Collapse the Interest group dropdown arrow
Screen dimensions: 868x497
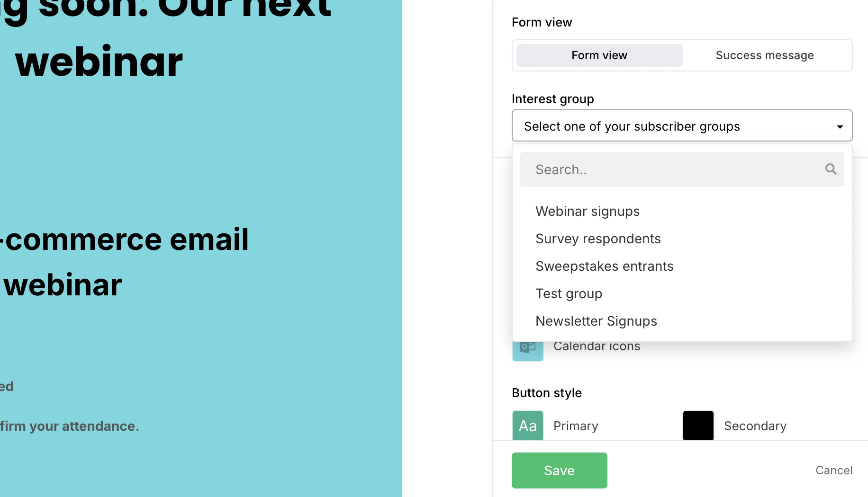click(x=840, y=126)
